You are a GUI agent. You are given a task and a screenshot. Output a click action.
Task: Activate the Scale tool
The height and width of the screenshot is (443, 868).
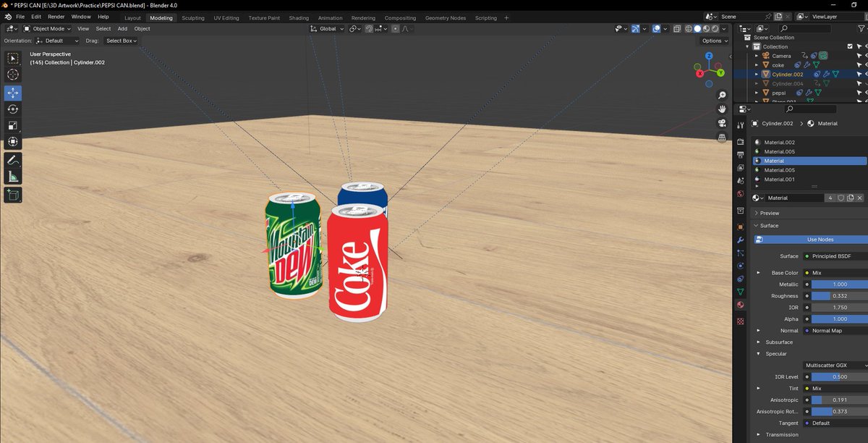[x=13, y=126]
